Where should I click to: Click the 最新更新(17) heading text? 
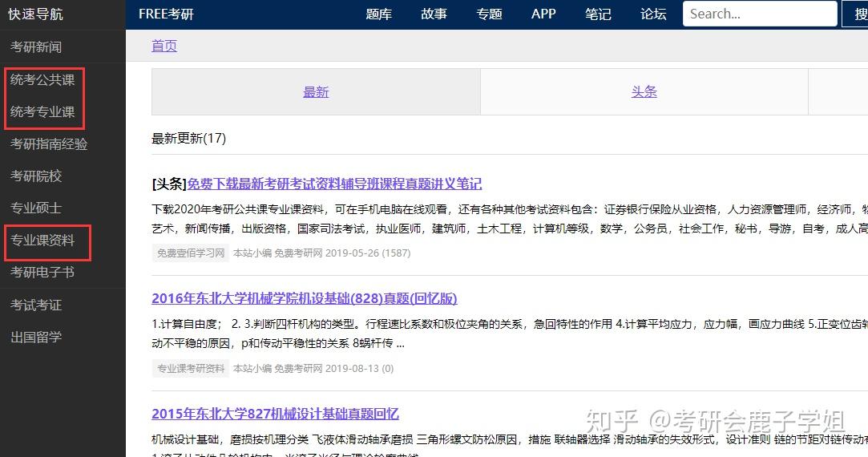(189, 139)
